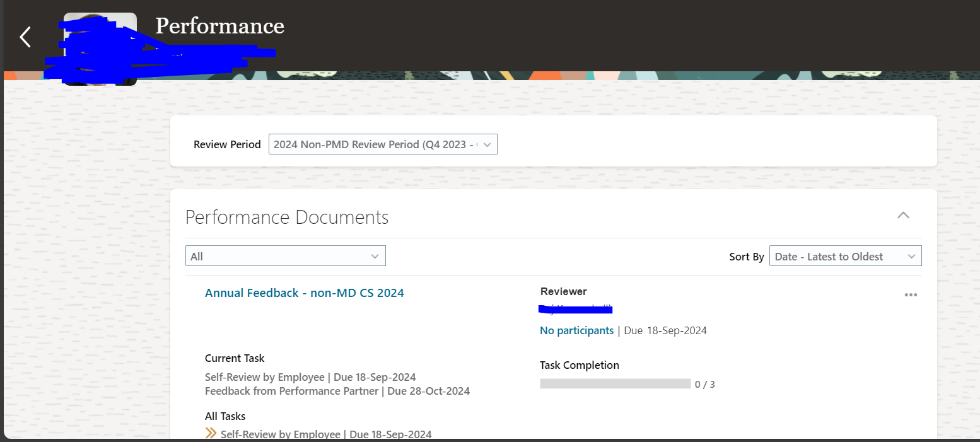Collapse the Performance Documents section
980x442 pixels.
point(903,215)
